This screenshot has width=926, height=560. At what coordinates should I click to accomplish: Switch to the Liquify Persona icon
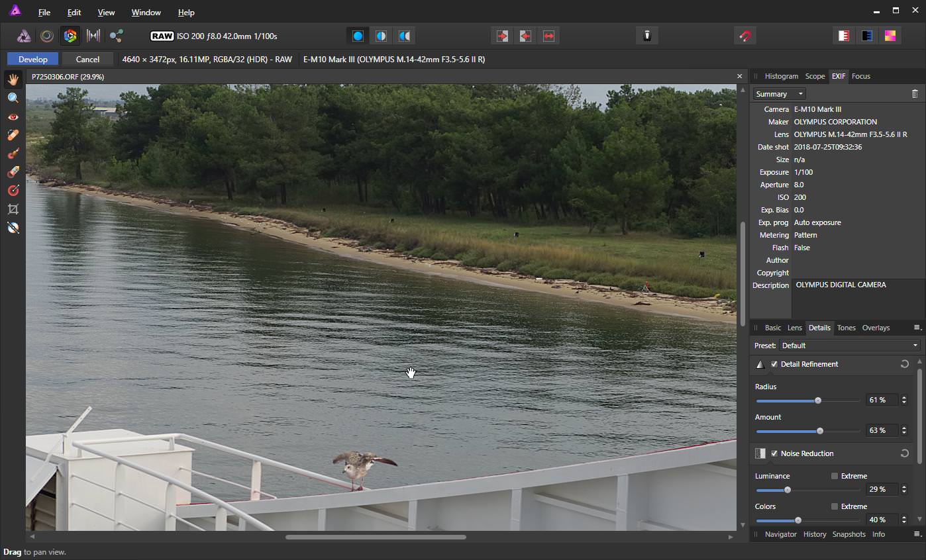(x=47, y=36)
